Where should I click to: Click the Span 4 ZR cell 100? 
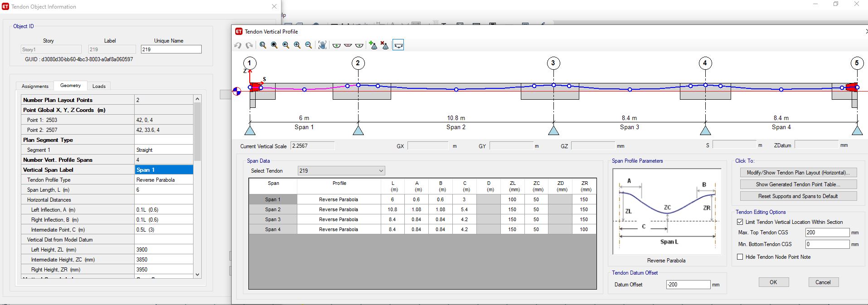point(584,229)
